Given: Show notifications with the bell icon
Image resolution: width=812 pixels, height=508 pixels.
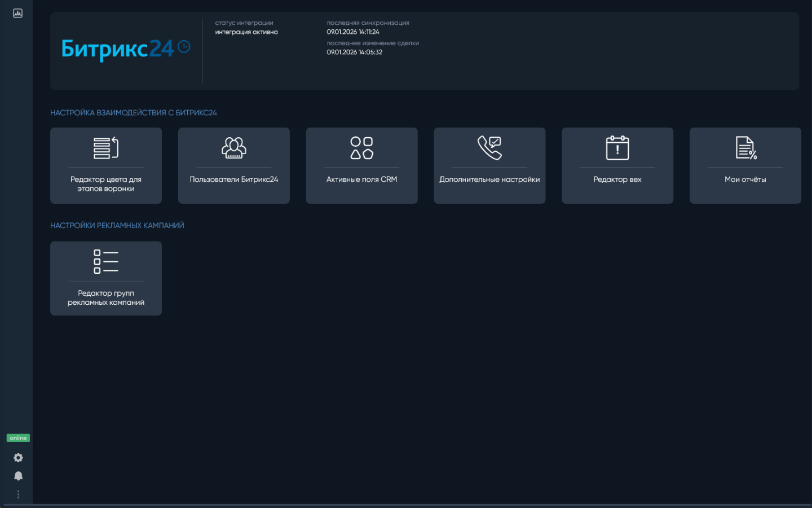Looking at the screenshot, I should [18, 476].
